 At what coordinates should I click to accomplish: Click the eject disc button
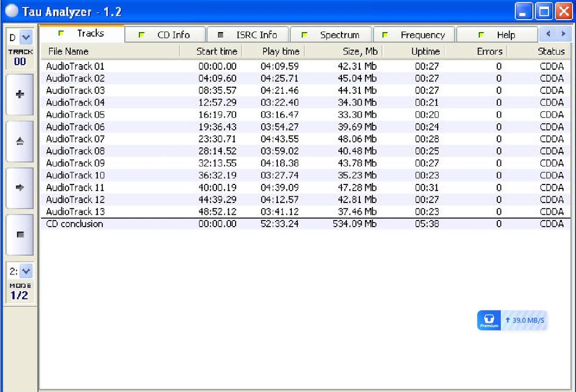20,141
